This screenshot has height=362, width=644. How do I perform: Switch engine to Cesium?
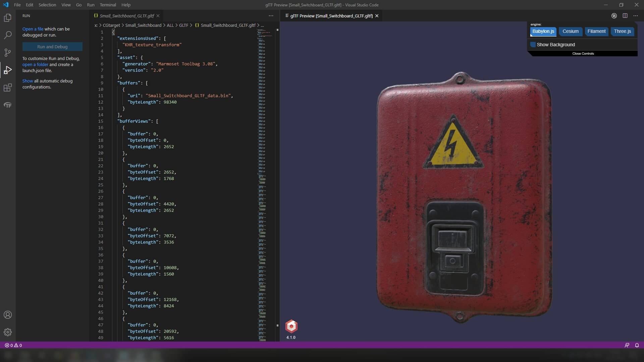pyautogui.click(x=570, y=31)
